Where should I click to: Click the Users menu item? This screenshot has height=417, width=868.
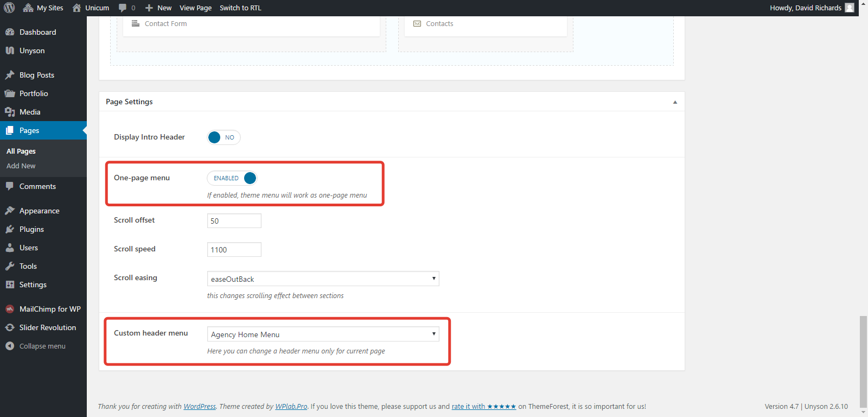(43, 248)
